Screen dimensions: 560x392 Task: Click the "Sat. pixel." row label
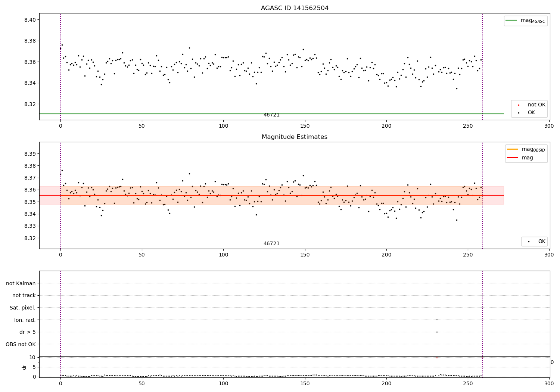(23, 308)
